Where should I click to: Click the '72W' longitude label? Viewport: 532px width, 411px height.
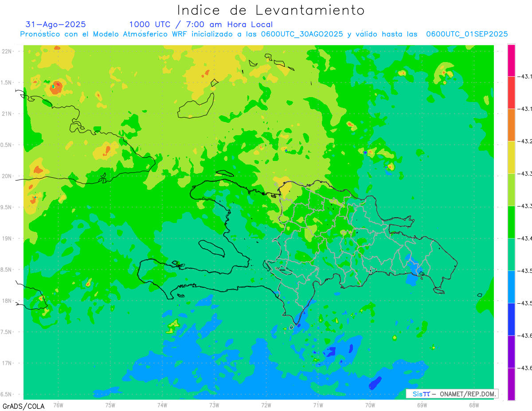tap(266, 405)
